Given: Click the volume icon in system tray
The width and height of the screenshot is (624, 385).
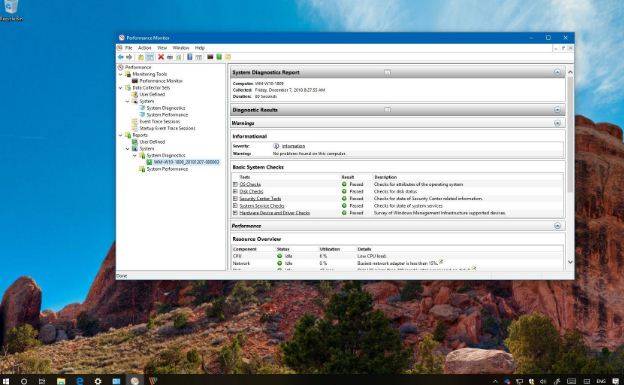Looking at the screenshot, I should click(543, 381).
